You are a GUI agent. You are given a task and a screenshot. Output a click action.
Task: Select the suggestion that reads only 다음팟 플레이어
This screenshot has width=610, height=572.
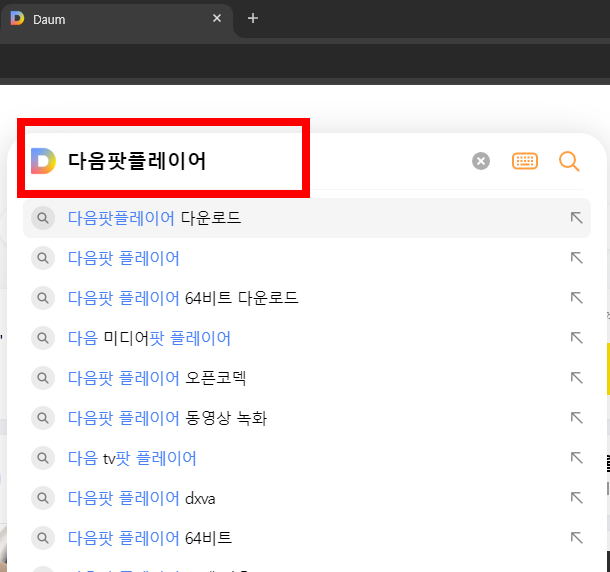click(307, 258)
